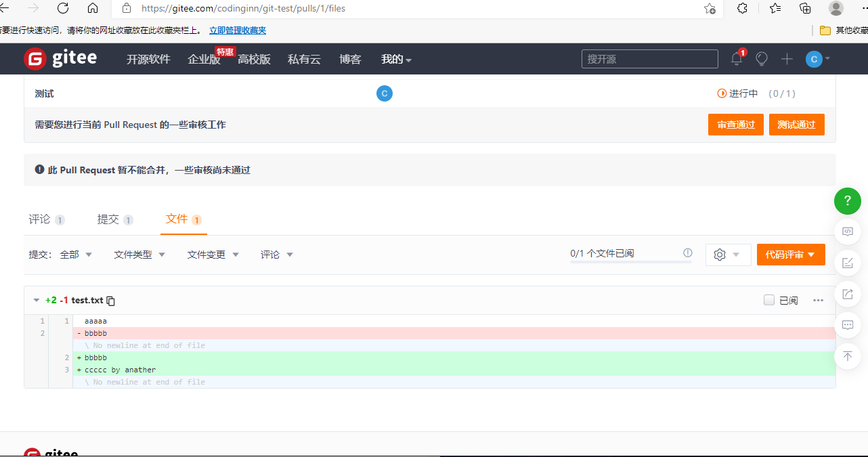Collapse the test.txt diff
This screenshot has height=457, width=868.
click(x=37, y=300)
